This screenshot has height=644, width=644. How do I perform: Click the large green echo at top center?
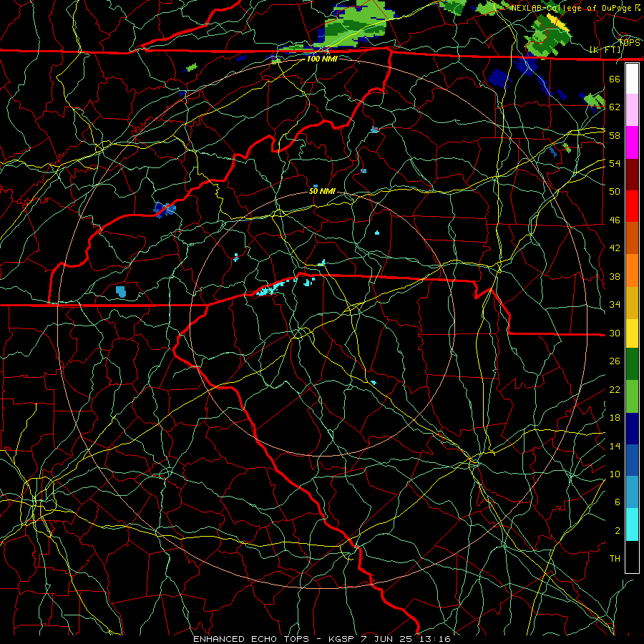click(355, 23)
